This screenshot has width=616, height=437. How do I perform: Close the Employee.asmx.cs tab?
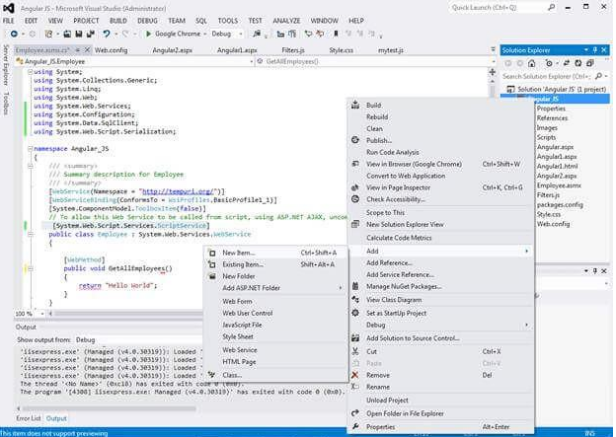pos(87,50)
